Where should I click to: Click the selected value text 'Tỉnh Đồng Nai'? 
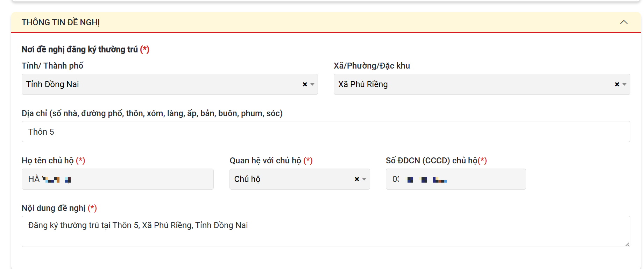pos(52,84)
